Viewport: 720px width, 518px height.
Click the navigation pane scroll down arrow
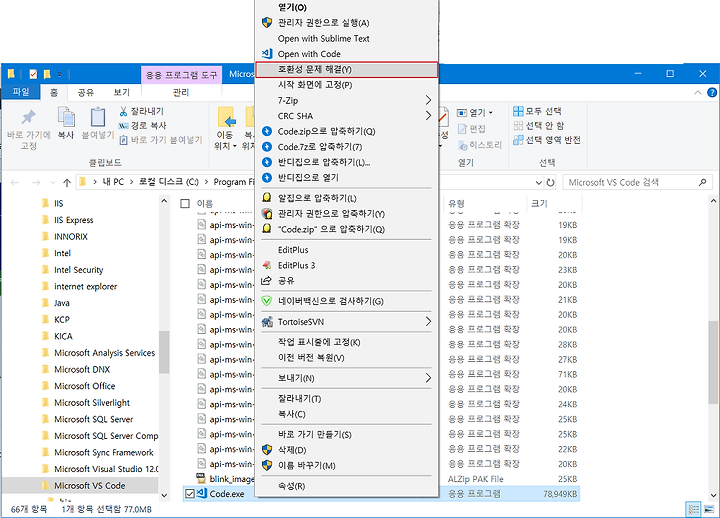pyautogui.click(x=164, y=495)
